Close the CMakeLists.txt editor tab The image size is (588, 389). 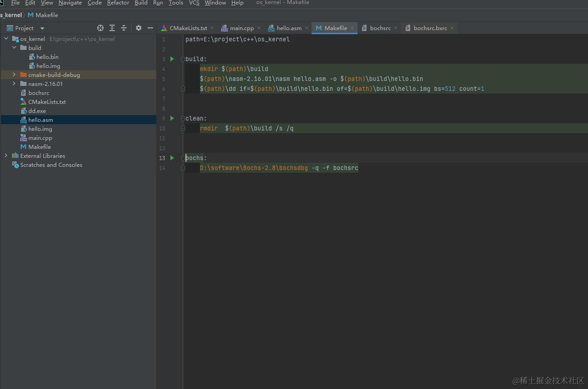point(212,27)
